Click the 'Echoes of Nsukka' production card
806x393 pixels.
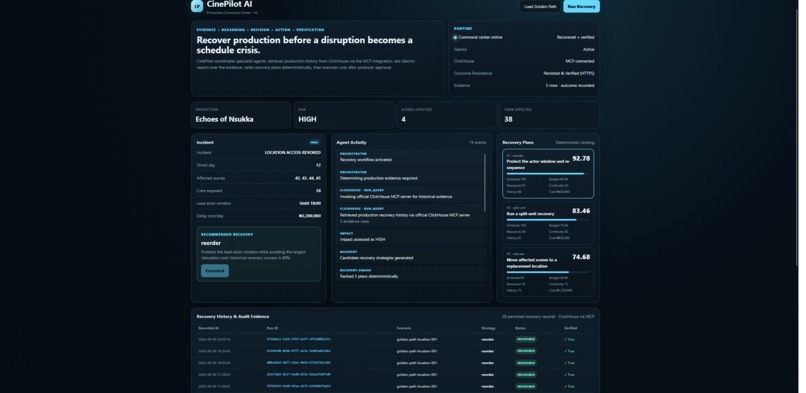241,115
